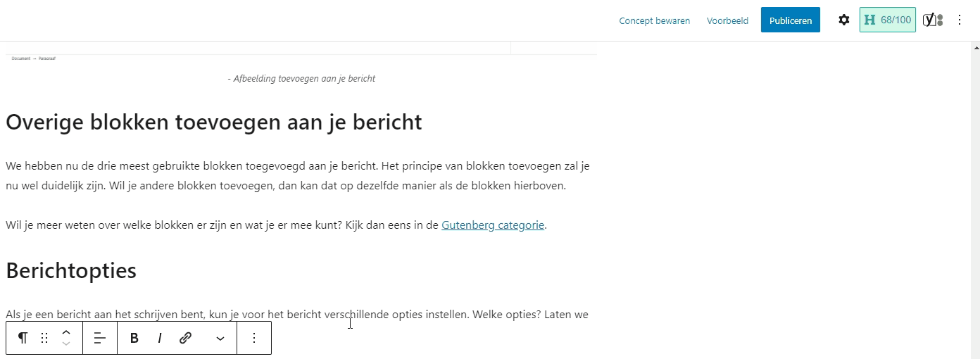Apply bold formatting

coord(134,338)
